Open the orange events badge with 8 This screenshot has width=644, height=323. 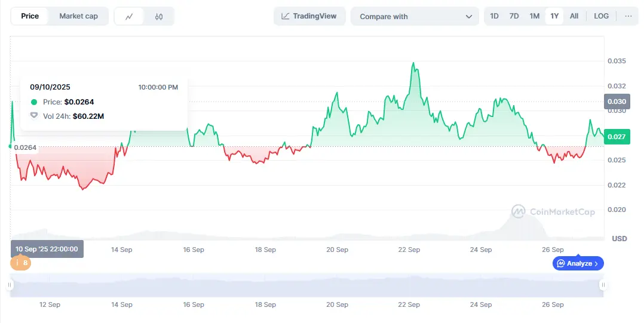[20, 263]
